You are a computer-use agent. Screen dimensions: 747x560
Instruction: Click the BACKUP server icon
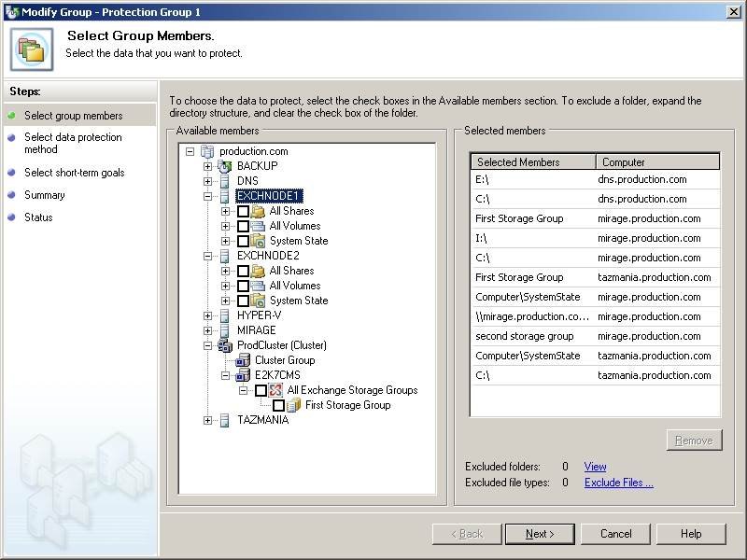click(x=224, y=166)
